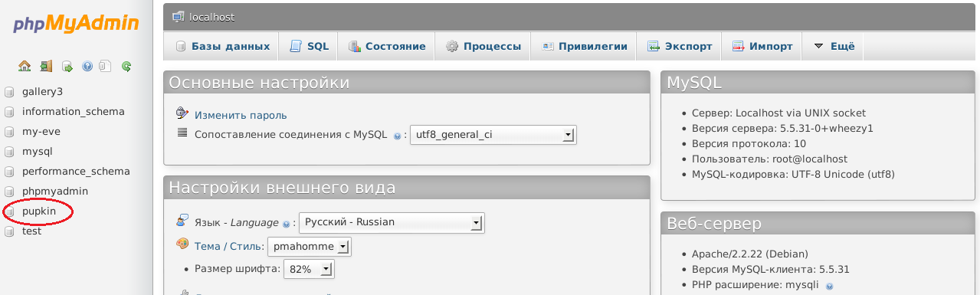Screen dimensions: 980x295
Task: Open the query window icon in sidebar
Action: [x=67, y=67]
